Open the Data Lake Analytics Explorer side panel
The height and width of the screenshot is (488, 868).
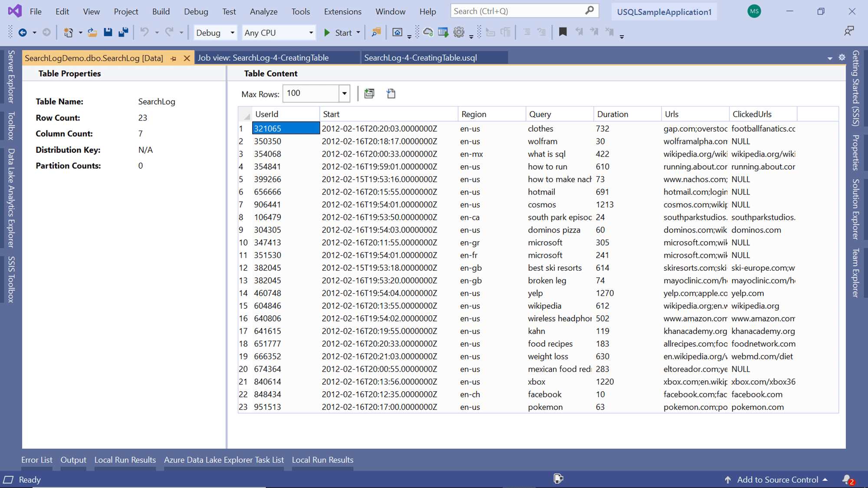coord(11,197)
